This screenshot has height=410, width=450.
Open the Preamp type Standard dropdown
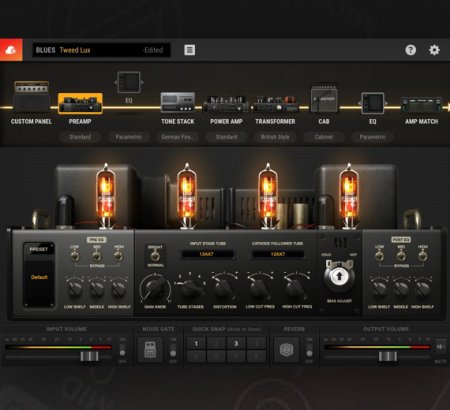coord(80,137)
